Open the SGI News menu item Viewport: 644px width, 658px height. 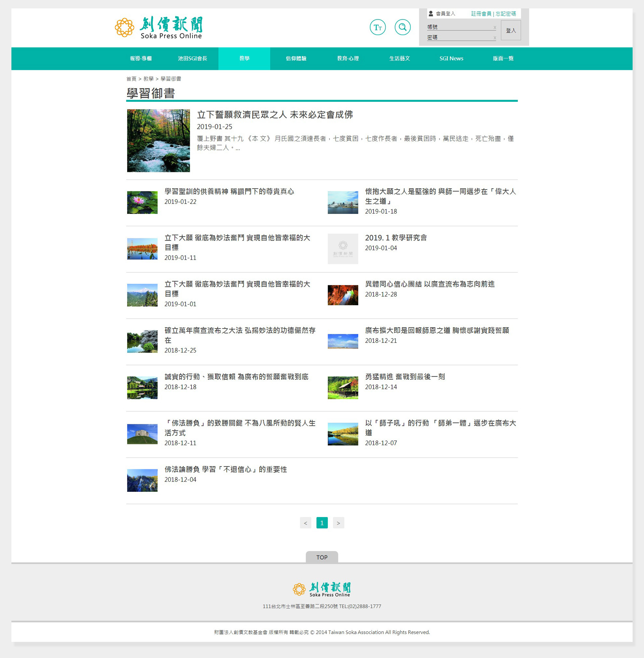click(x=451, y=58)
